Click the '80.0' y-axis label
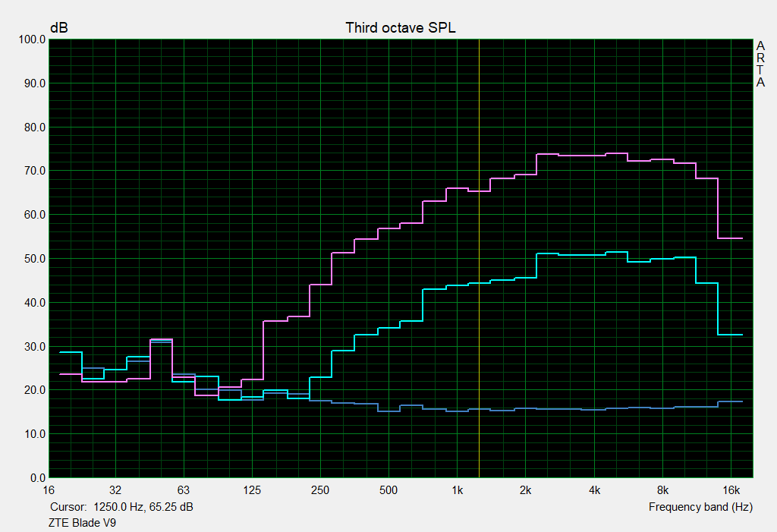 click(x=35, y=127)
